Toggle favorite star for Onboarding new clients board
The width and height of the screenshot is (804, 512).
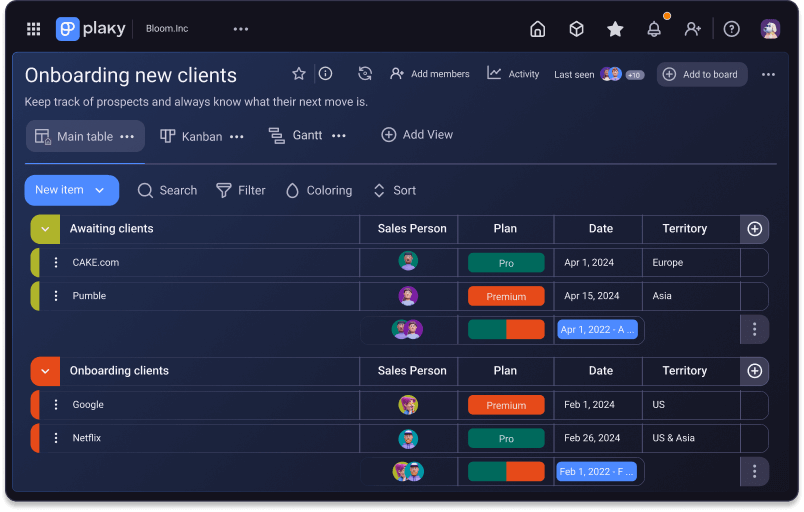point(299,74)
